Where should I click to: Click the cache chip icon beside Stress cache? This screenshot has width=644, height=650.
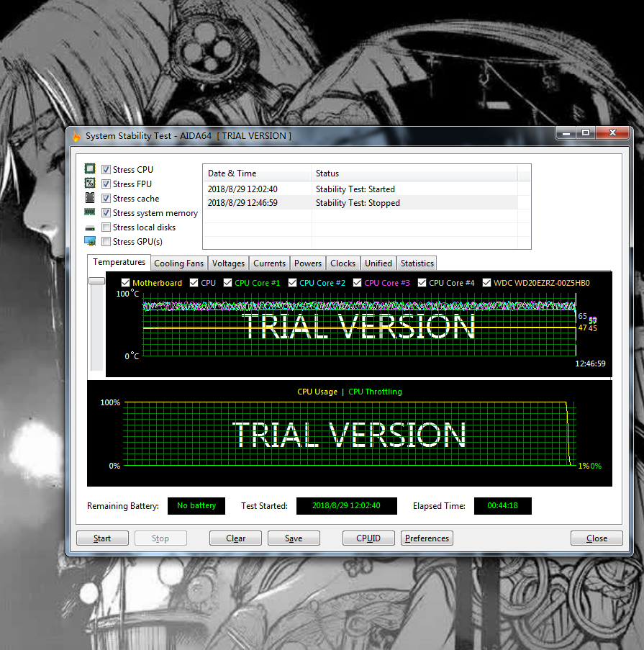[x=90, y=197]
